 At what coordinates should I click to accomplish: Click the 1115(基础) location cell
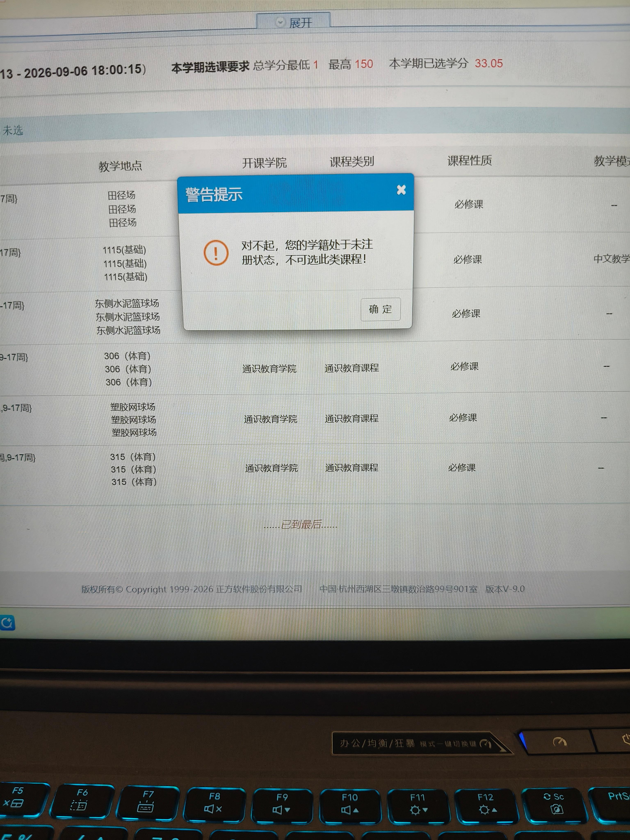pyautogui.click(x=125, y=263)
